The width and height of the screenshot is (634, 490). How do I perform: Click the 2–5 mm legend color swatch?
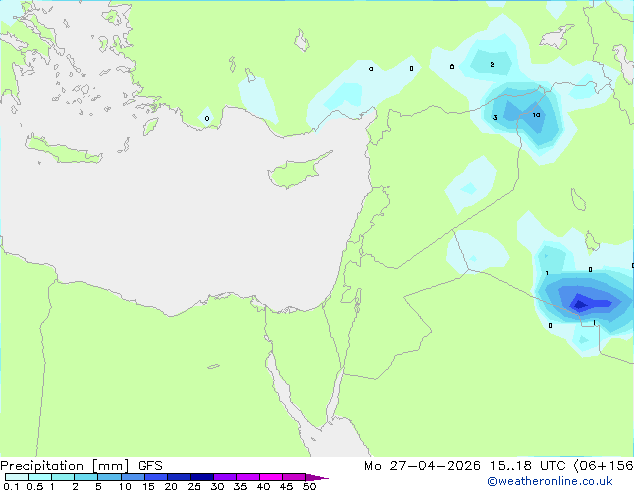[x=86, y=477]
